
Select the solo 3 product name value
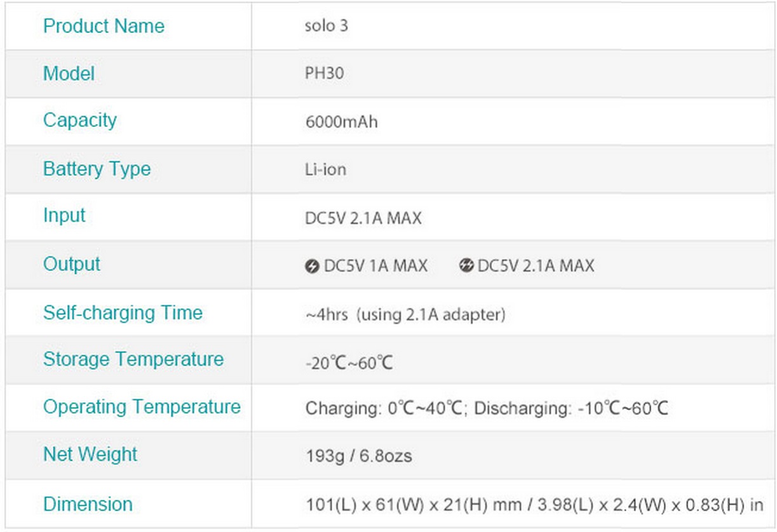point(327,26)
